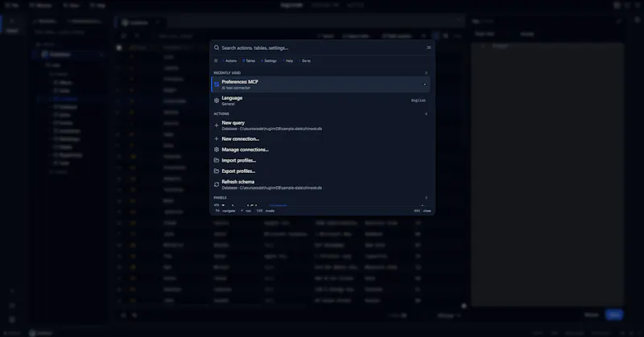
Task: Select Export profiles... action
Action: (x=320, y=171)
